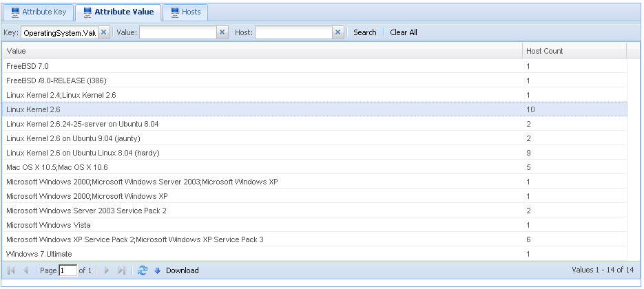644x289 pixels.
Task: Click the page number box
Action: [67, 270]
